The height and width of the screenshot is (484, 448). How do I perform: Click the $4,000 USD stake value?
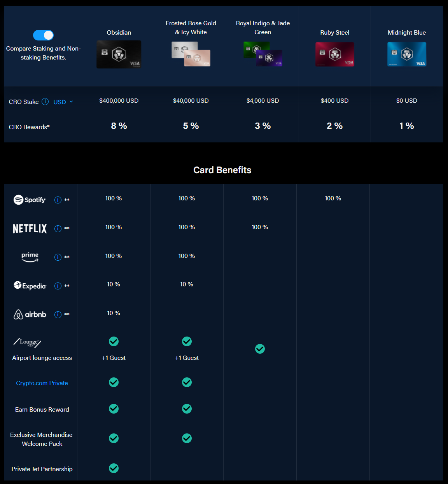263,101
